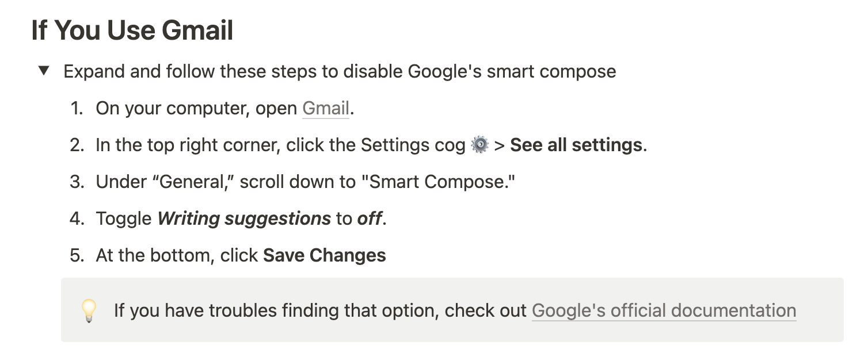Image resolution: width=868 pixels, height=361 pixels.
Task: Click the Settings cog gear emoji
Action: point(479,145)
